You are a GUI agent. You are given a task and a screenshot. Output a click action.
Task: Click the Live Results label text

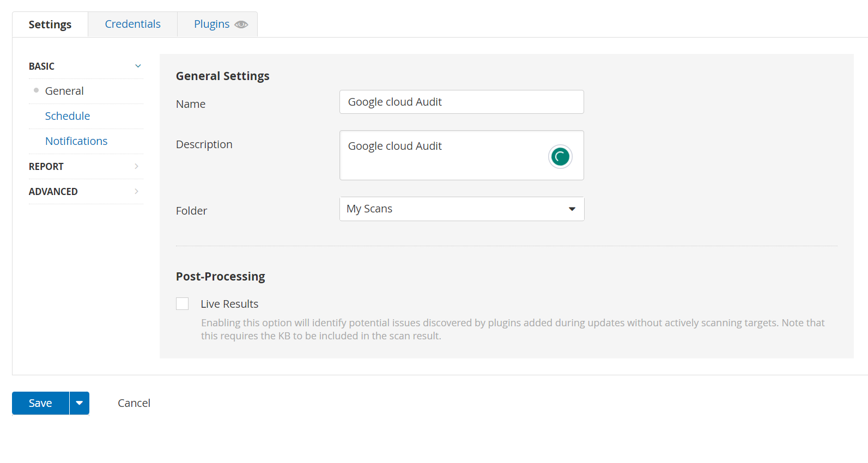[229, 304]
